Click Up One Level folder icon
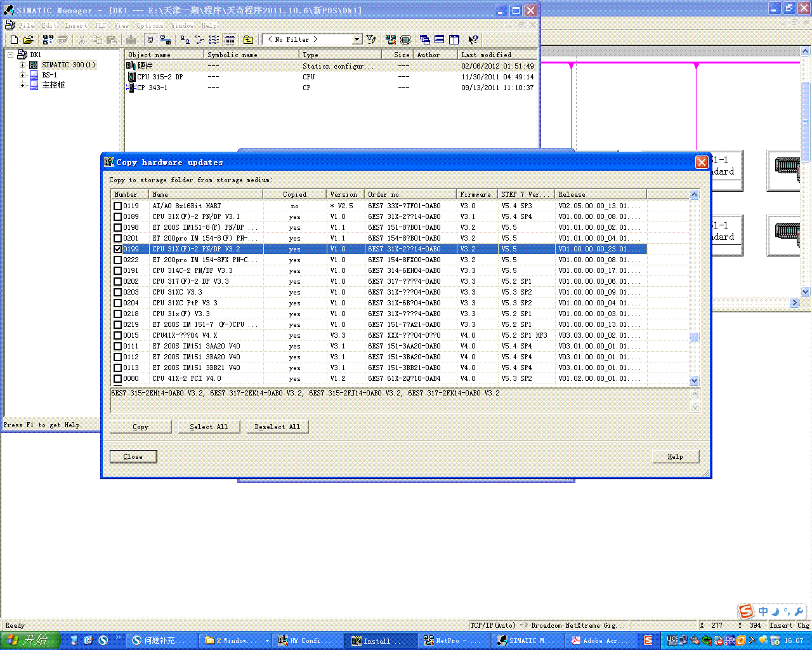The image size is (812, 650). tap(248, 39)
